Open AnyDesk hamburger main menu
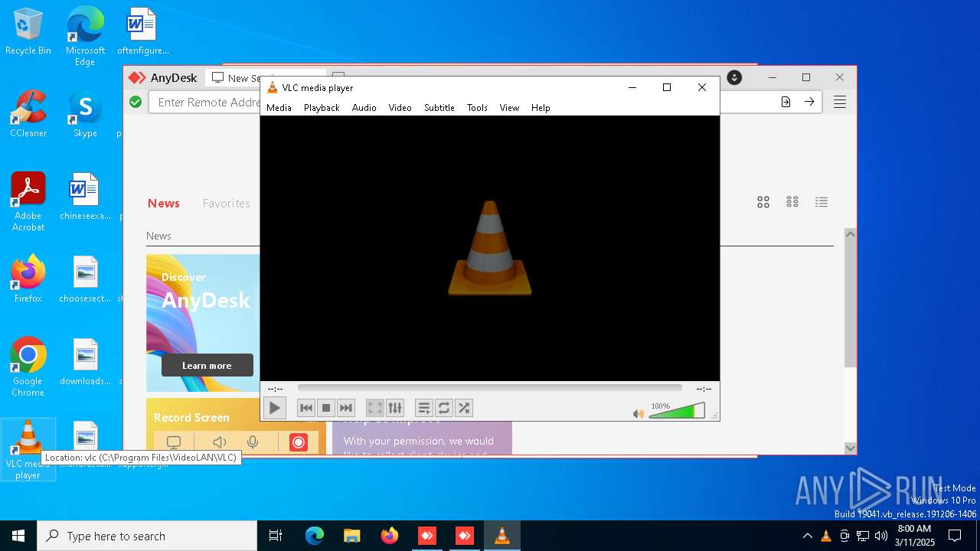This screenshot has width=980, height=551. pos(840,102)
